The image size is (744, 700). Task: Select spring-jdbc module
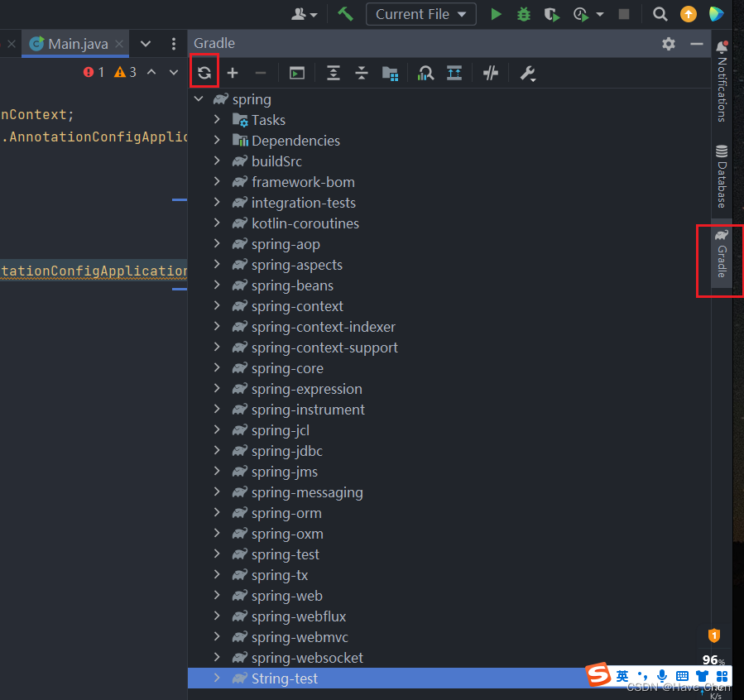pos(287,451)
